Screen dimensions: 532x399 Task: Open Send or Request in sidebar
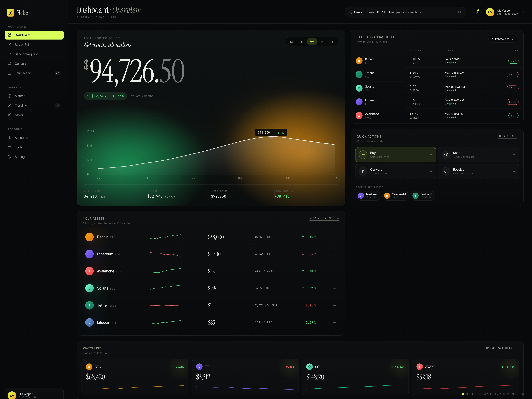(34, 54)
